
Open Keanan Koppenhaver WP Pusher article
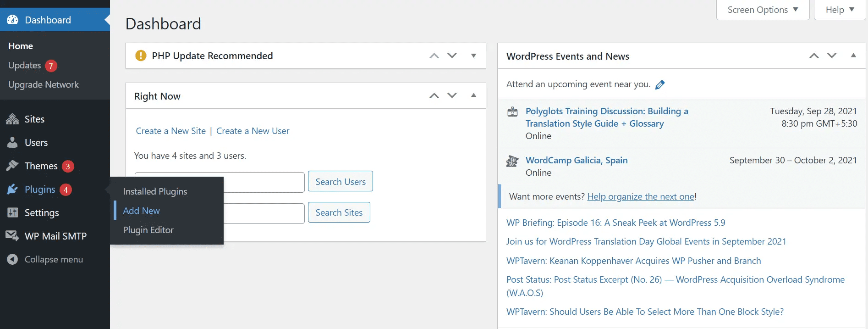(x=634, y=261)
